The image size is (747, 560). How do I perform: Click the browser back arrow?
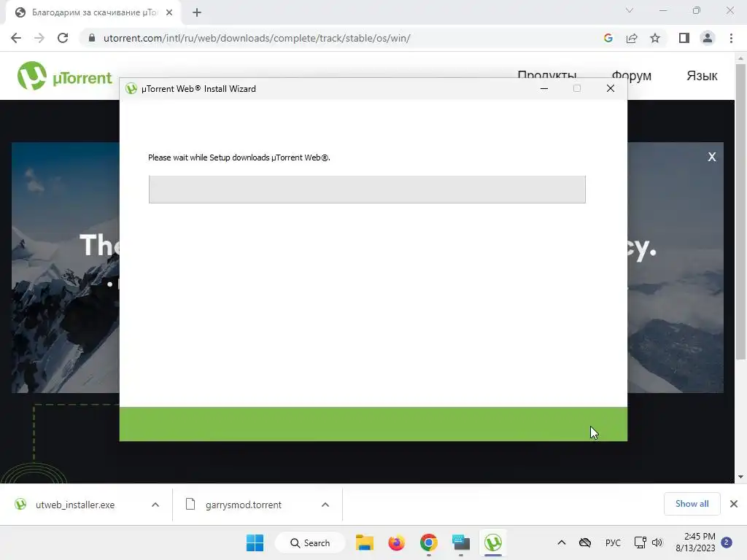tap(16, 38)
